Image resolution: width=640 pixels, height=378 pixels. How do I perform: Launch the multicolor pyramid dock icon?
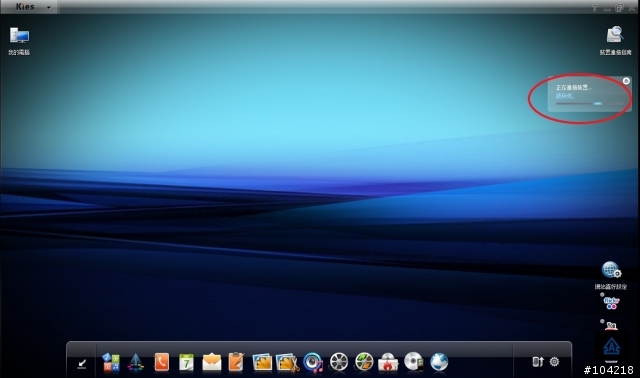coord(136,362)
